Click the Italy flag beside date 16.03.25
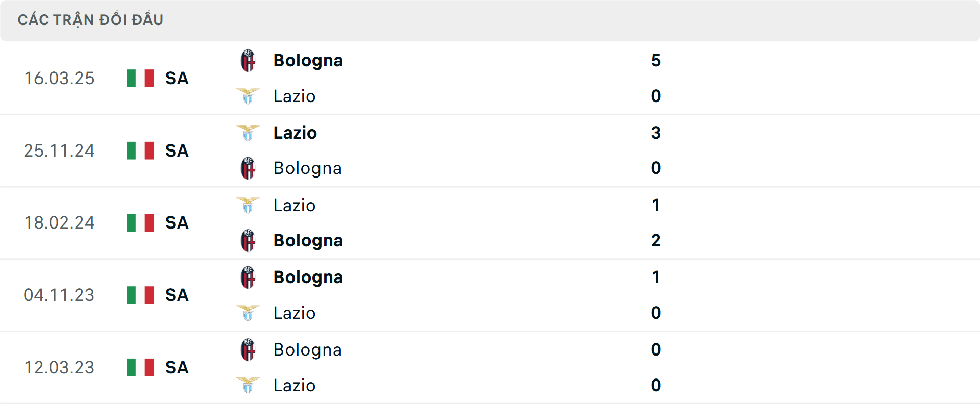 pyautogui.click(x=139, y=78)
